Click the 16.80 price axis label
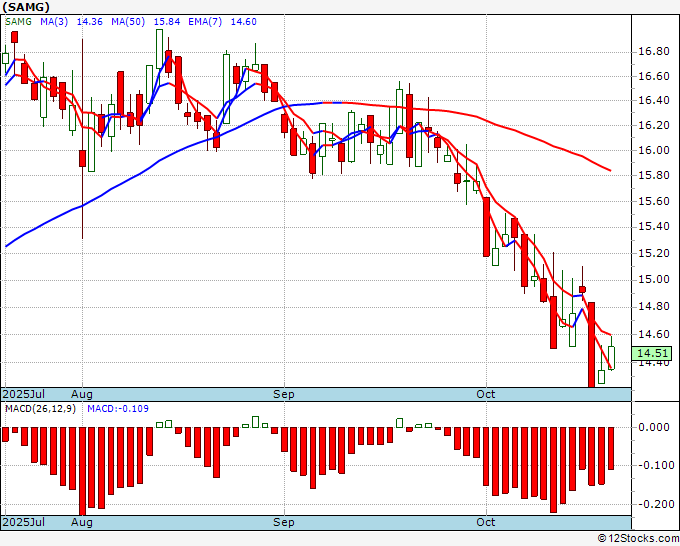Image resolution: width=680 pixels, height=546 pixels. tap(654, 52)
